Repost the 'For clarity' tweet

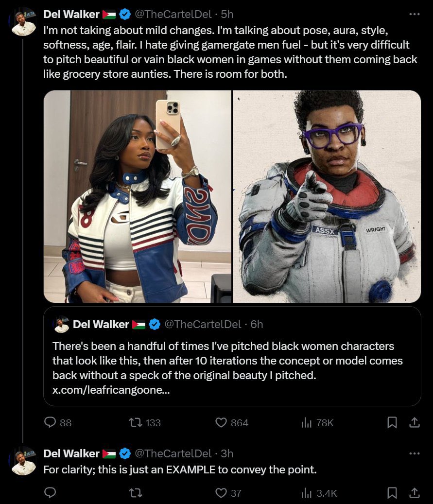137,493
